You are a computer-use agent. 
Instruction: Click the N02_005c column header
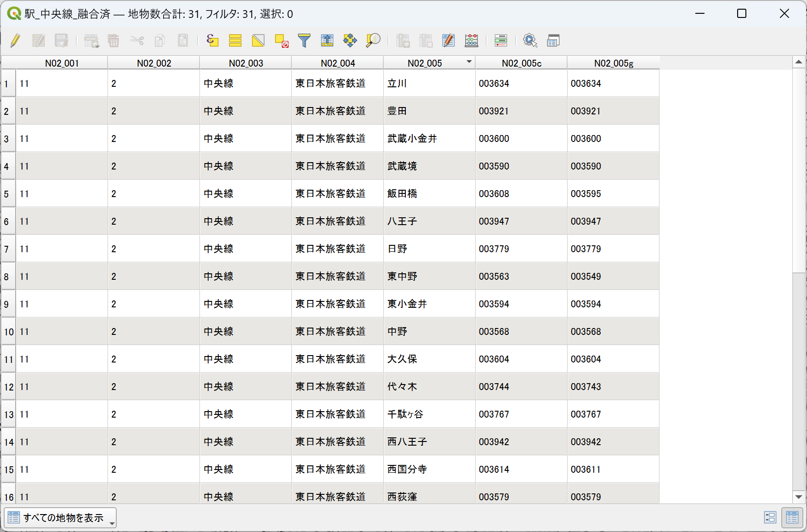click(x=521, y=63)
